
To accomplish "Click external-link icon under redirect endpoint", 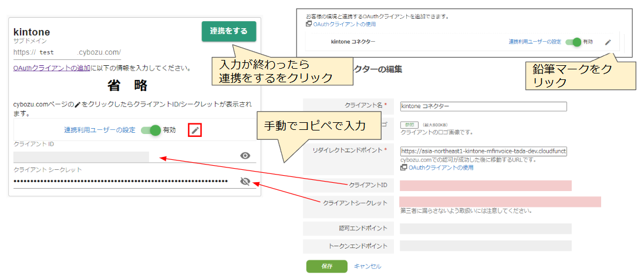I will [x=404, y=168].
